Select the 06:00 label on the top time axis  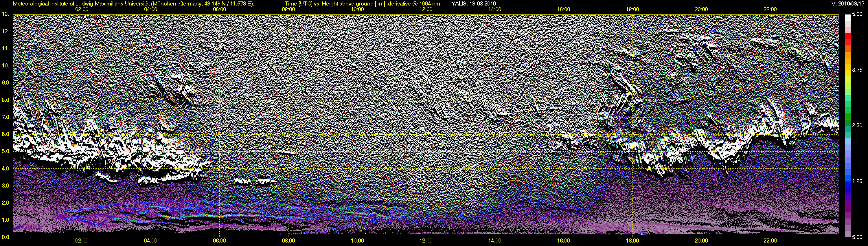pyautogui.click(x=219, y=10)
